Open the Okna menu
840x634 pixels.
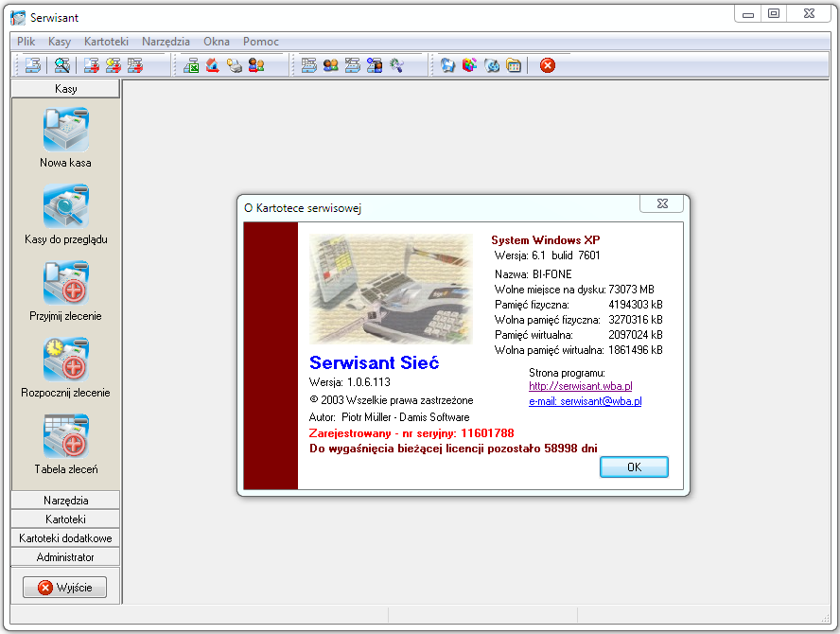click(x=217, y=42)
